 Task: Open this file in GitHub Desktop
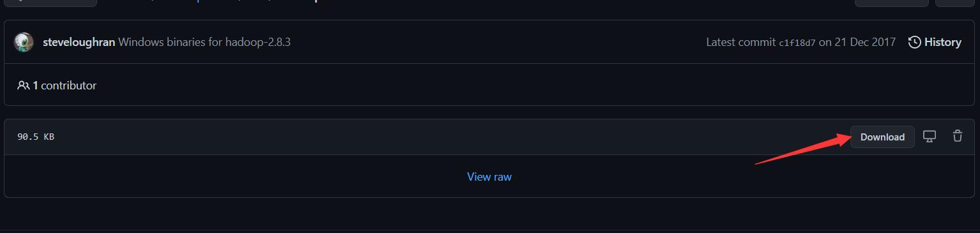point(930,136)
